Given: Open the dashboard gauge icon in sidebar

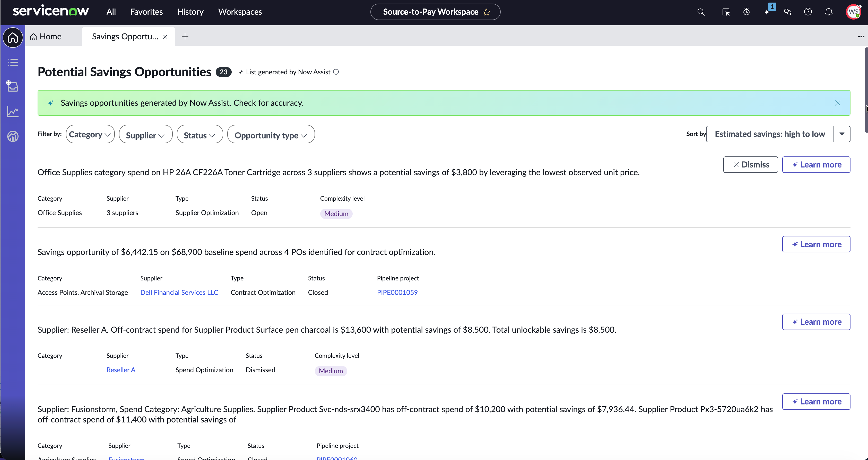Looking at the screenshot, I should [13, 136].
